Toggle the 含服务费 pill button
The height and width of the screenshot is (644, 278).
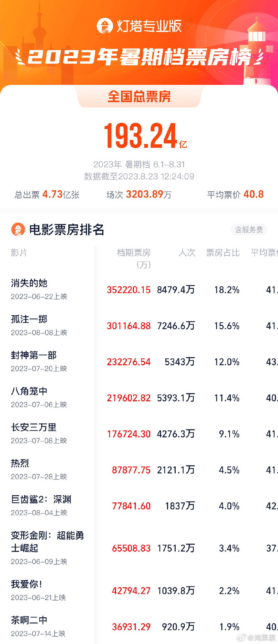pyautogui.click(x=249, y=230)
